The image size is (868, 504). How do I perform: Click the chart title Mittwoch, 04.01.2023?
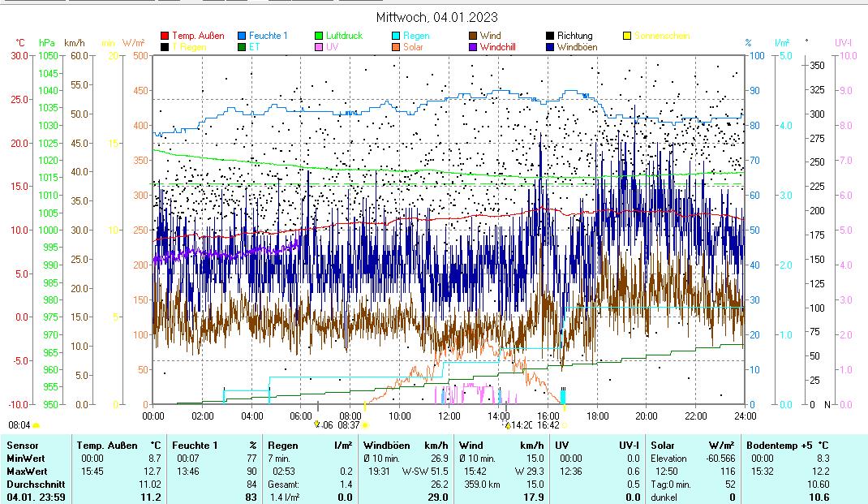[x=437, y=17]
